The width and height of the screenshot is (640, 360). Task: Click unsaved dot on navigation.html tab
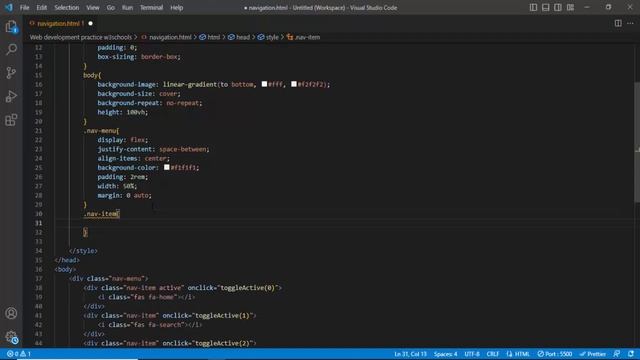point(91,23)
